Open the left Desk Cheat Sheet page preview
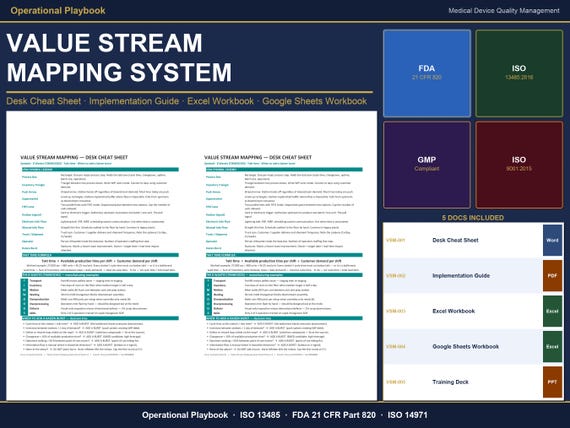570x428 pixels. coord(99,255)
